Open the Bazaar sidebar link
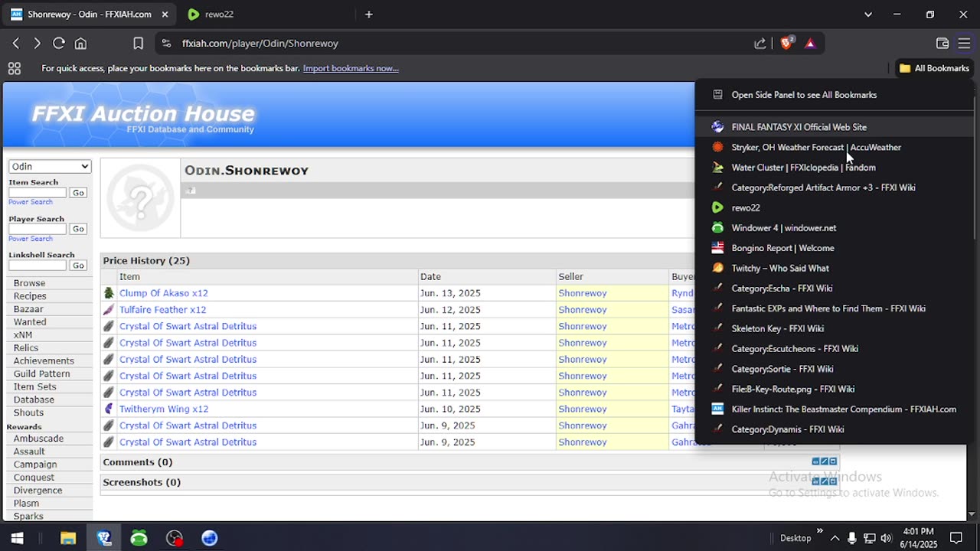Viewport: 980px width, 551px height. [x=28, y=309]
